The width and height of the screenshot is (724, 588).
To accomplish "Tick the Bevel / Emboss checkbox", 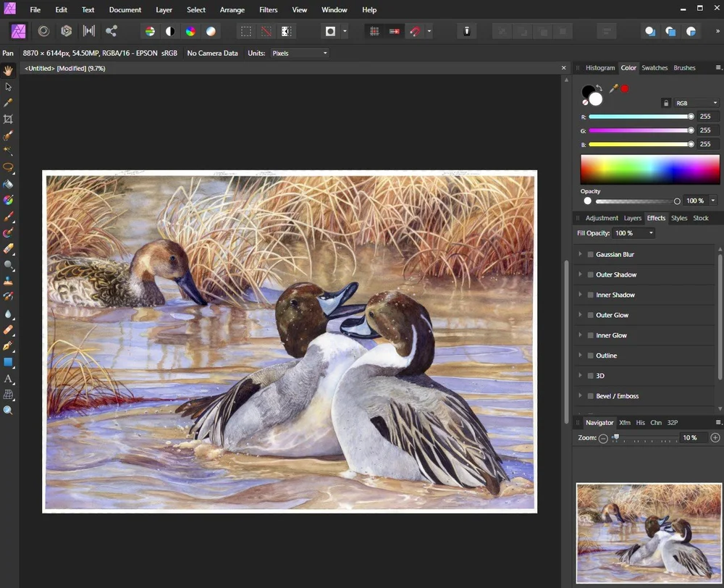I will (590, 396).
